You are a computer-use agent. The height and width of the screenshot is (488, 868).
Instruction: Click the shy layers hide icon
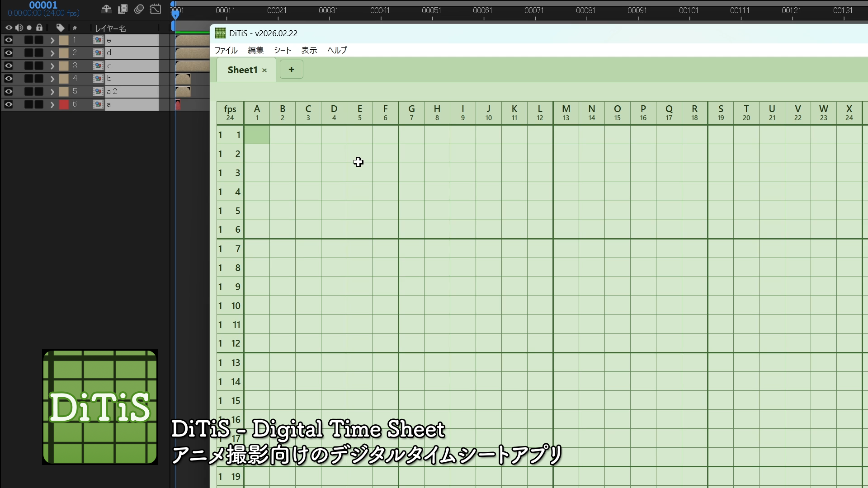tap(106, 9)
